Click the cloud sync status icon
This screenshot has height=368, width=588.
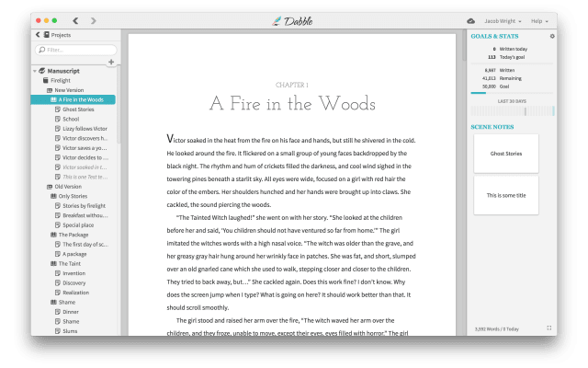click(470, 21)
